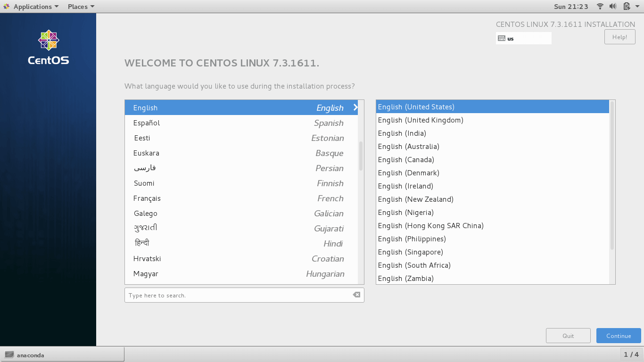Select the Persian language row

tap(241, 168)
